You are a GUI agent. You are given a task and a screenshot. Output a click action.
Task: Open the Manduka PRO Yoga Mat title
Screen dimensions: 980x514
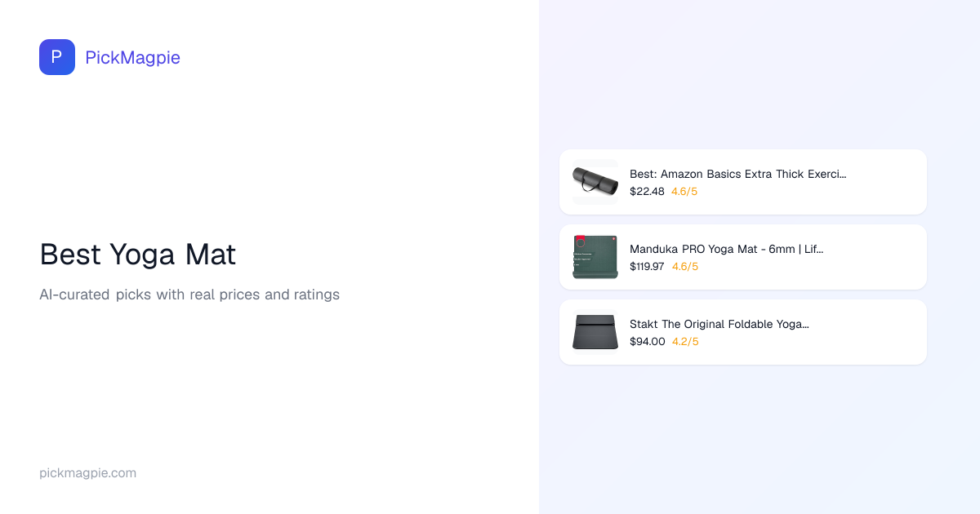[x=726, y=249]
